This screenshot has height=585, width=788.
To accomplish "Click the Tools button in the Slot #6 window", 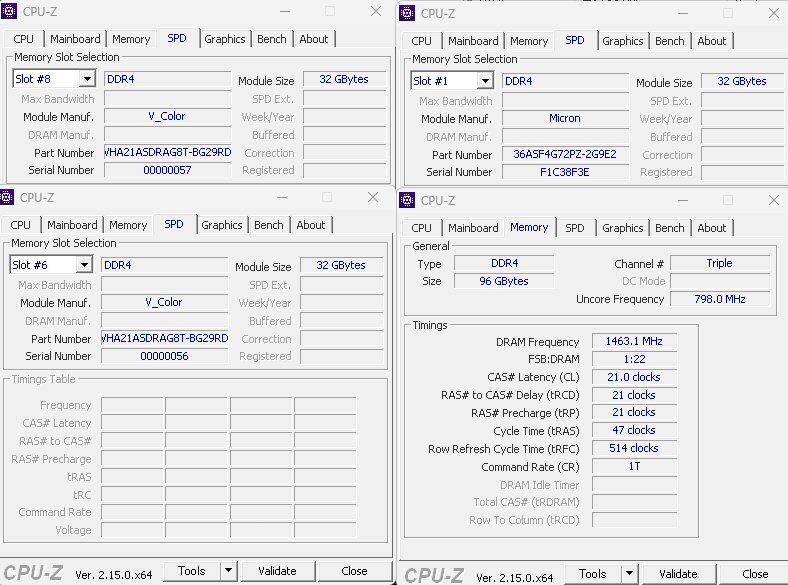I will 191,571.
